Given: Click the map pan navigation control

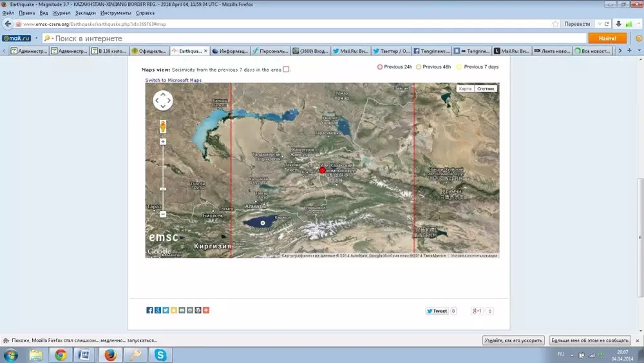Looking at the screenshot, I should coord(163,101).
